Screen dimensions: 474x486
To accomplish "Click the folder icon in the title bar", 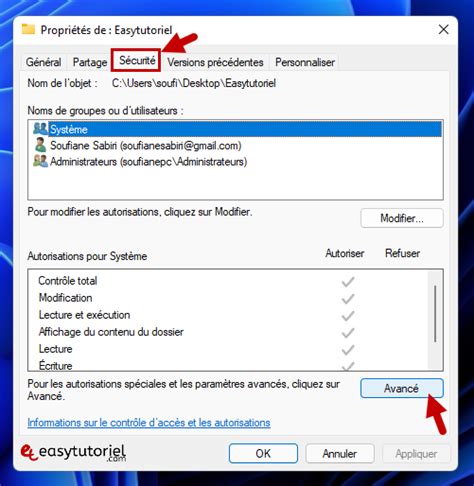I will 28,29.
